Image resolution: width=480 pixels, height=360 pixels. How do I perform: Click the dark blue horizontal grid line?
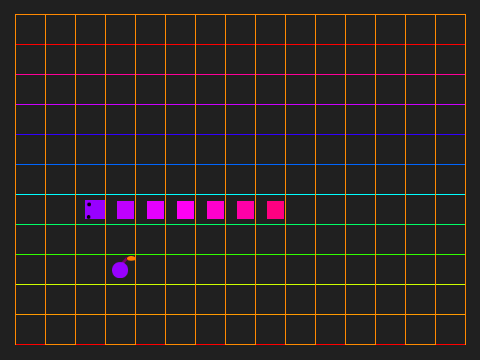pyautogui.click(x=240, y=134)
